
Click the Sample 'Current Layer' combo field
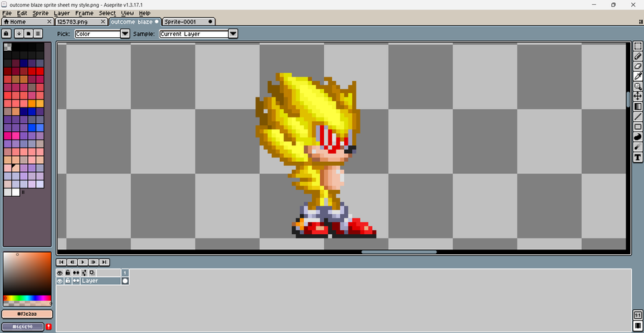click(x=194, y=34)
